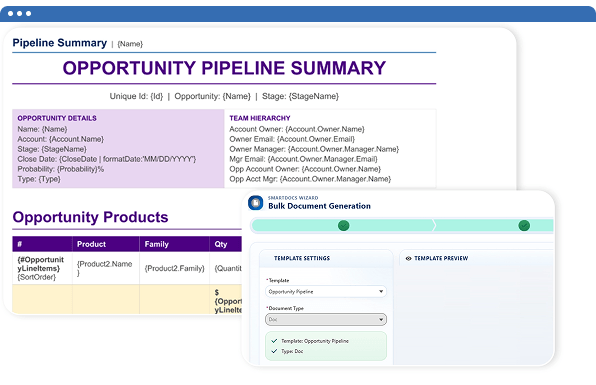Select the Template Preview panel header
Image resolution: width=596 pixels, height=385 pixels.
click(441, 258)
